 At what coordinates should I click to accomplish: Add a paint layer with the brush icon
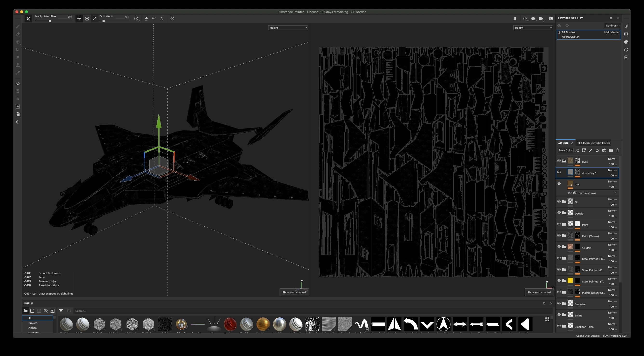tap(590, 150)
